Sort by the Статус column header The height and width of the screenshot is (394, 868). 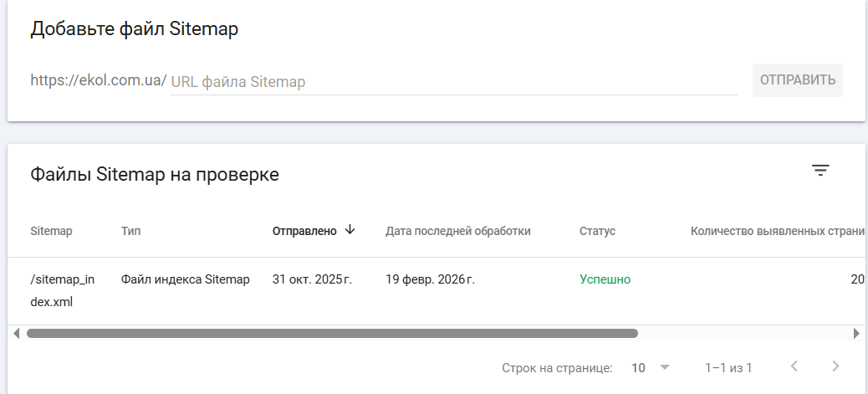(597, 231)
